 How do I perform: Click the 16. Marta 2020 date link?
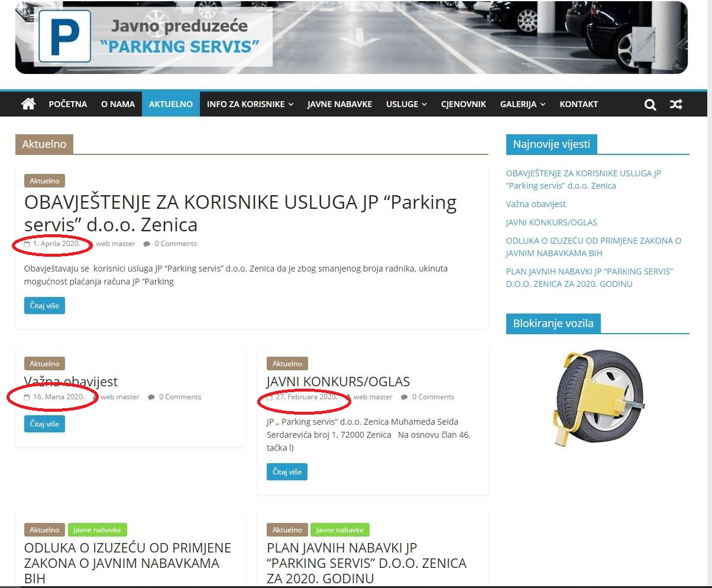pyautogui.click(x=58, y=397)
